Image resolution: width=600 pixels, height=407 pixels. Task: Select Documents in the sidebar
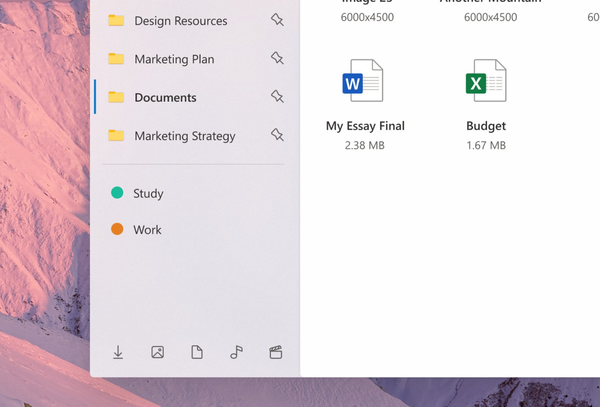165,98
